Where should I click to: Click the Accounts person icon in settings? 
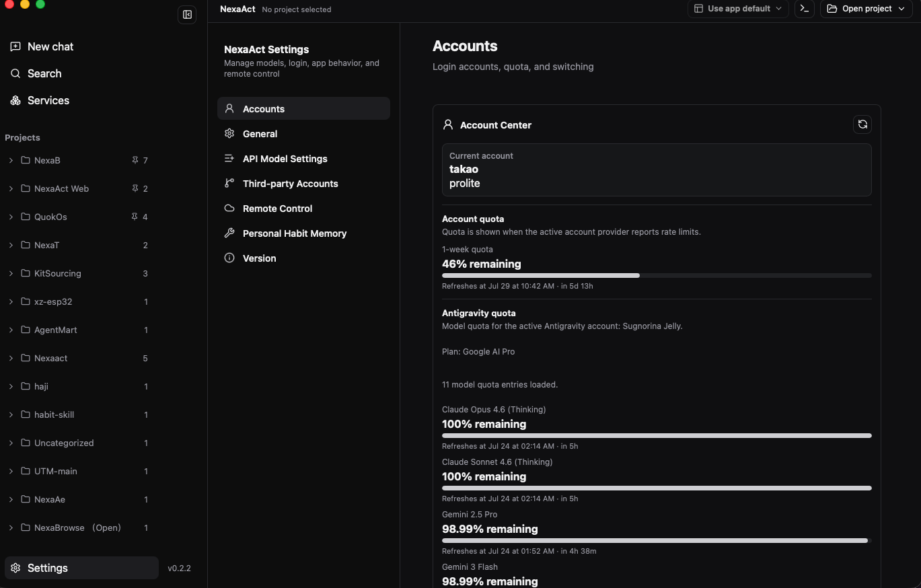(x=229, y=108)
